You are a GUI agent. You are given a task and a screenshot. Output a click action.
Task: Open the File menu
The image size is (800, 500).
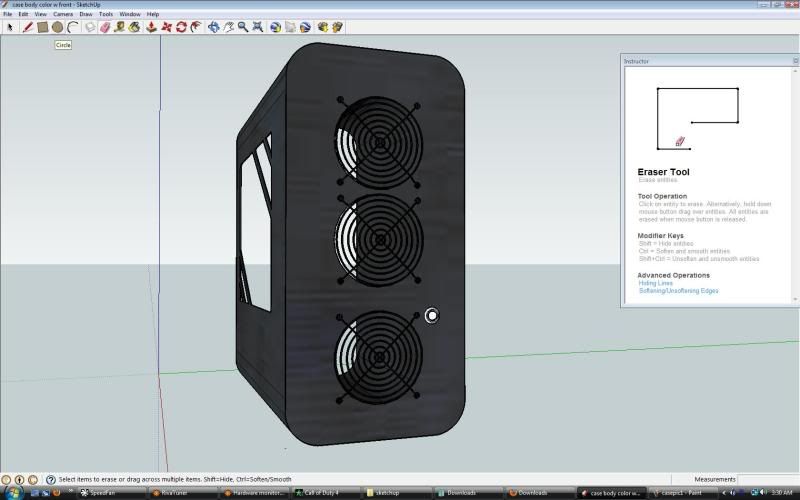tap(8, 14)
